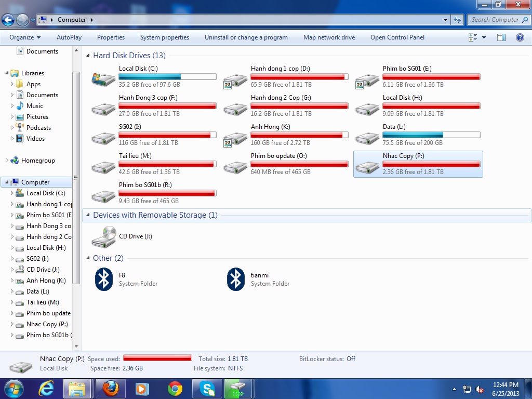Viewport: 532px width, 399px height.
Task: Open Google Chrome from taskbar
Action: [x=175, y=389]
